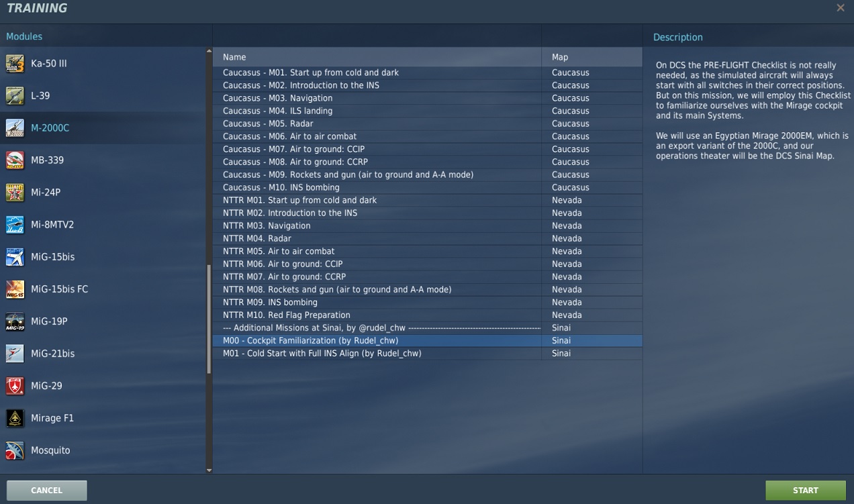Close the Training window

click(x=840, y=8)
